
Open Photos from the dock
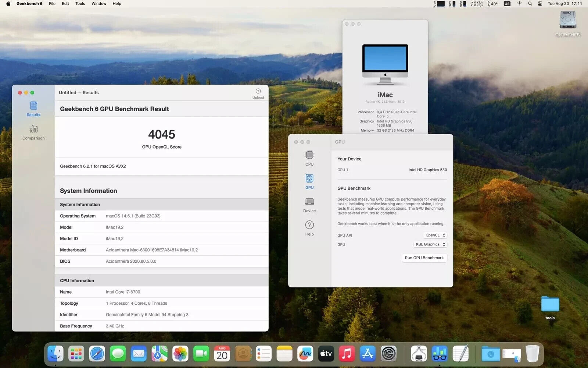point(180,354)
